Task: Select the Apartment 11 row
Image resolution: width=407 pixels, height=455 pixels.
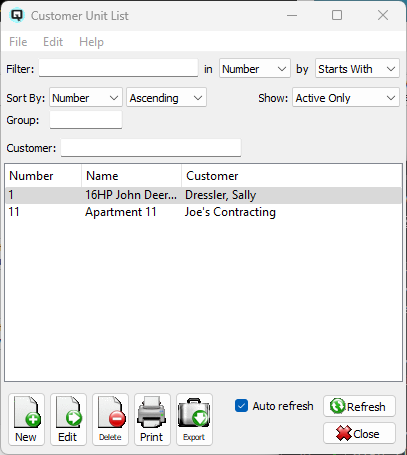Action: point(203,212)
